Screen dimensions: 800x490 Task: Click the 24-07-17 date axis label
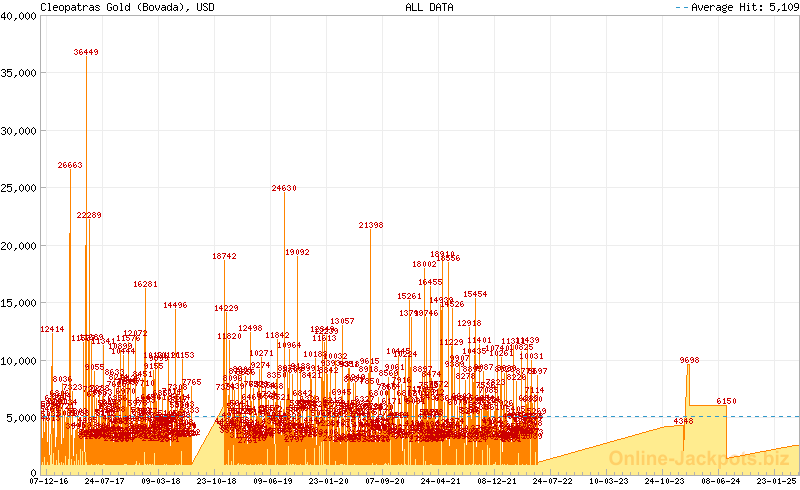pos(104,481)
